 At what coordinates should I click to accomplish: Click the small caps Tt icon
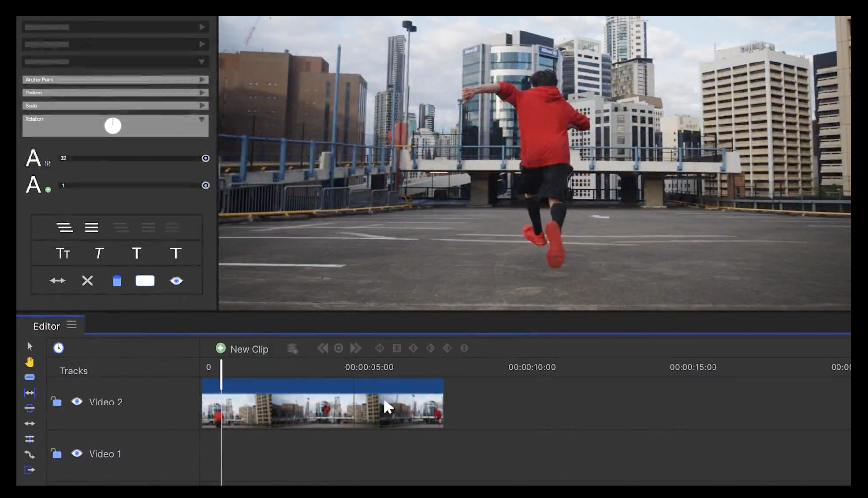coord(63,253)
